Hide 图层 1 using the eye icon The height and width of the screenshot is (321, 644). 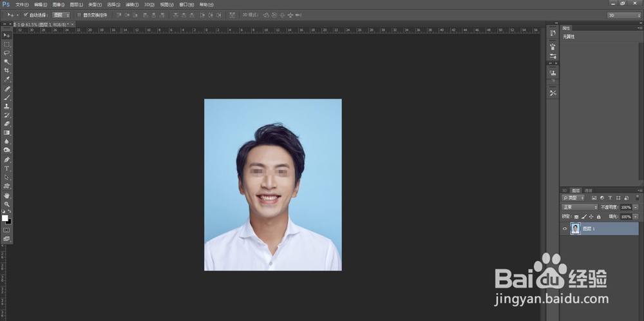(x=565, y=229)
